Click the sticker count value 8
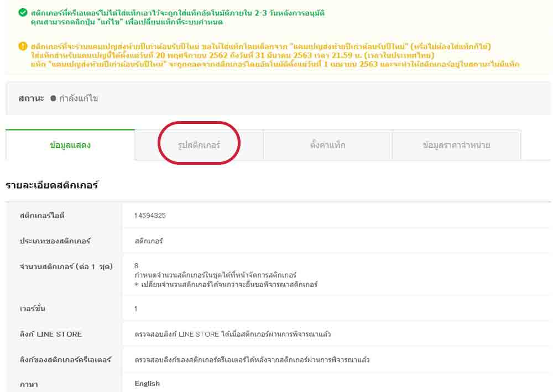The width and height of the screenshot is (553, 392). pyautogui.click(x=137, y=266)
